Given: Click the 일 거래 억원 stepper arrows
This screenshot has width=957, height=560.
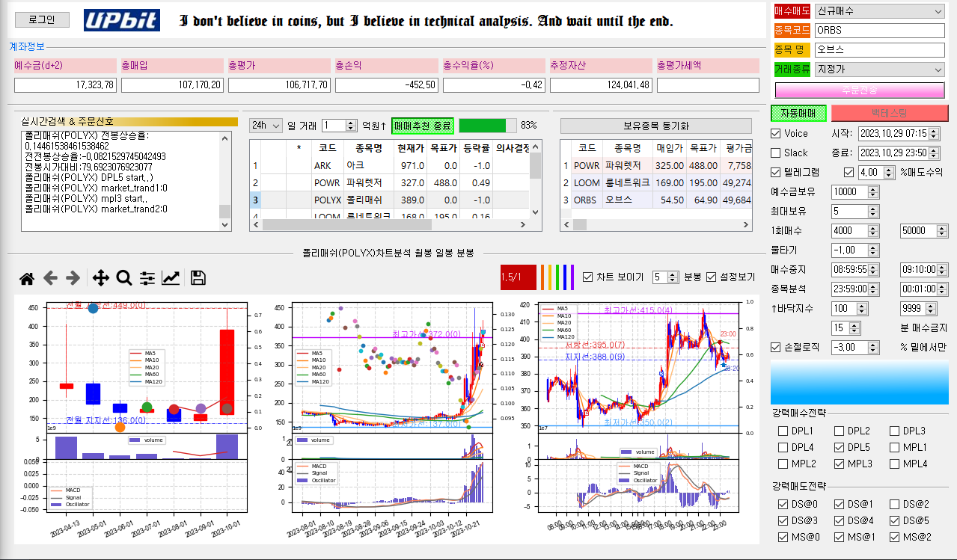Looking at the screenshot, I should (352, 126).
